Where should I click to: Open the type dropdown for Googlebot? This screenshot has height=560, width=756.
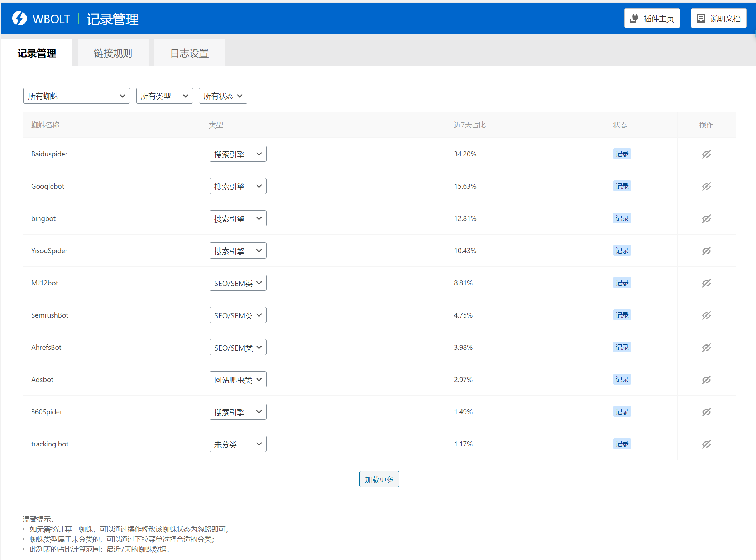(238, 186)
